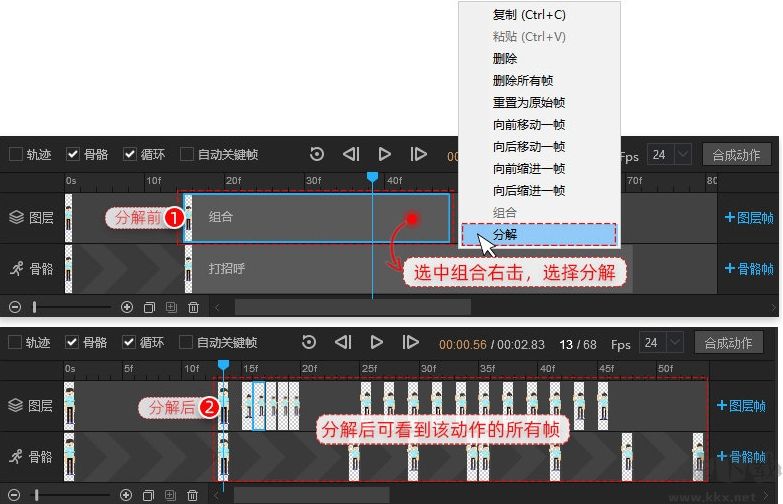Click trash icon in upper timeline

point(194,307)
